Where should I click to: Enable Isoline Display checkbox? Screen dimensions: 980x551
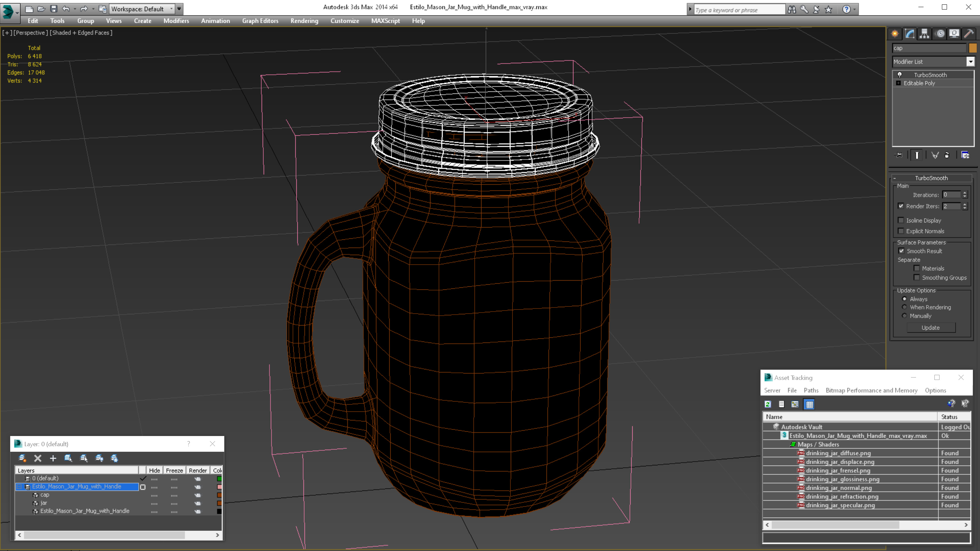click(x=901, y=220)
